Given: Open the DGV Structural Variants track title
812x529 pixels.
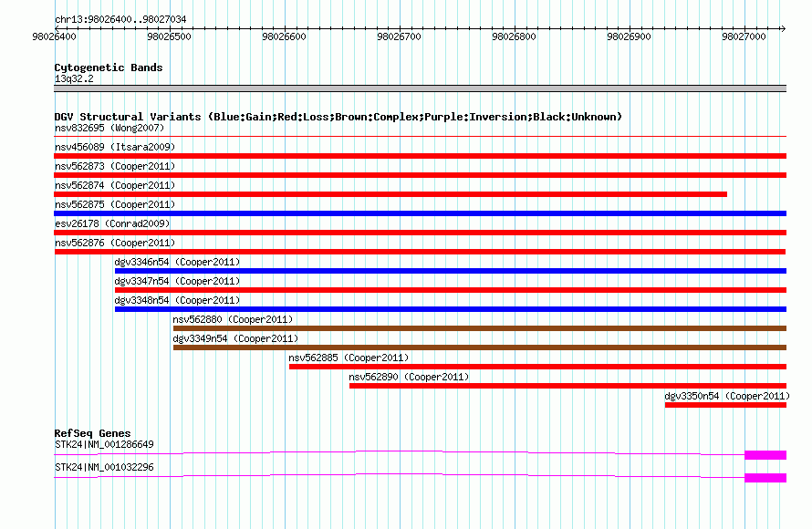Looking at the screenshot, I should coord(338,117).
